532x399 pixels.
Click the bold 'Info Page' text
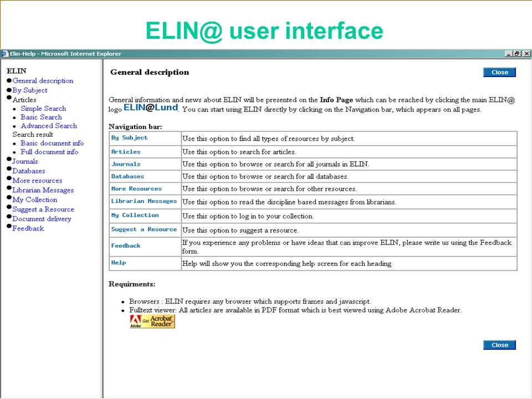click(336, 100)
